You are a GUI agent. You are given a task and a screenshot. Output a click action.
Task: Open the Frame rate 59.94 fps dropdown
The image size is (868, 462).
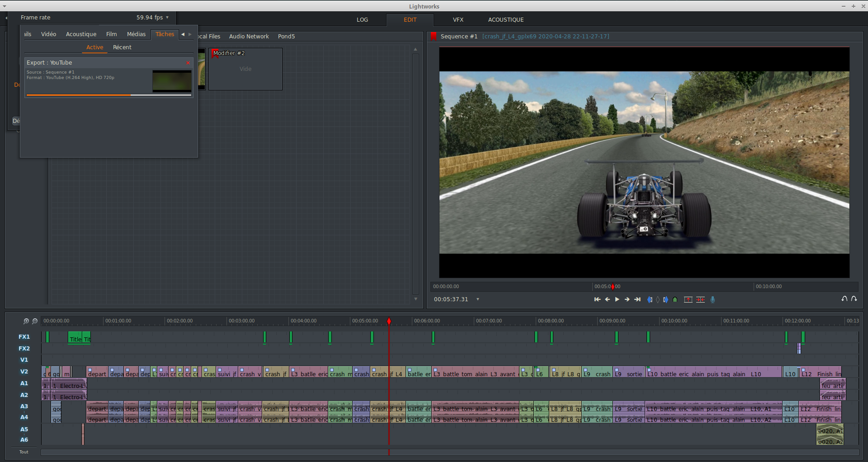[152, 18]
